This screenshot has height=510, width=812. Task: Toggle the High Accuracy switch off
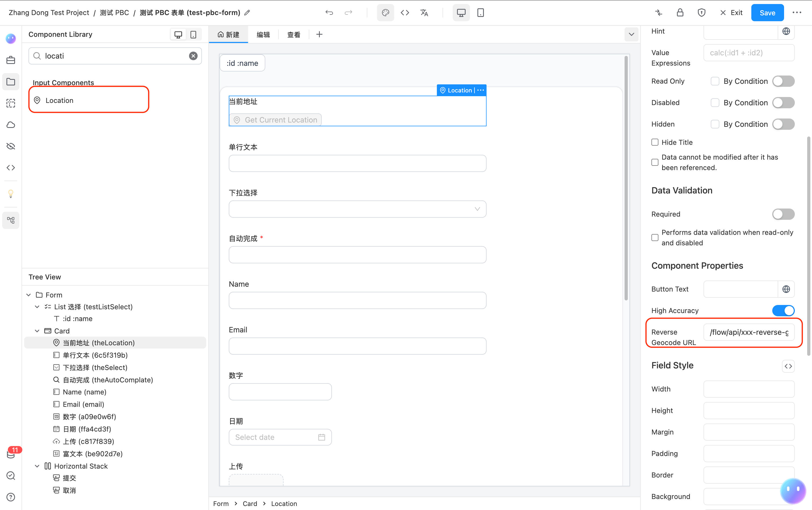[783, 310]
